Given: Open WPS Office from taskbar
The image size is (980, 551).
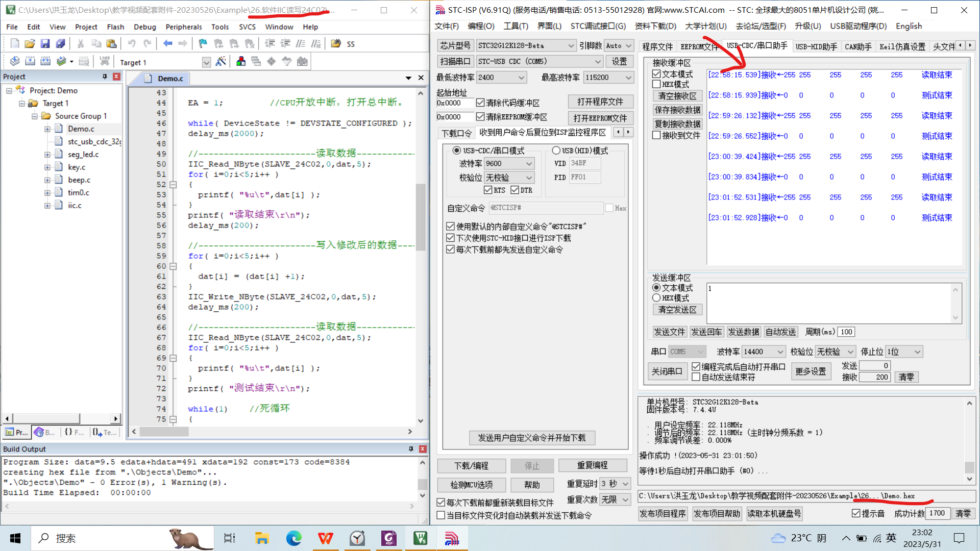Looking at the screenshot, I should 326,538.
